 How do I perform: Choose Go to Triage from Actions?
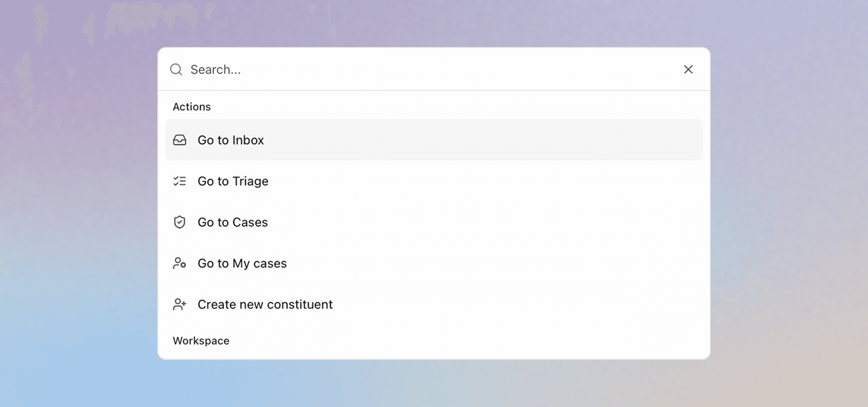(x=233, y=181)
